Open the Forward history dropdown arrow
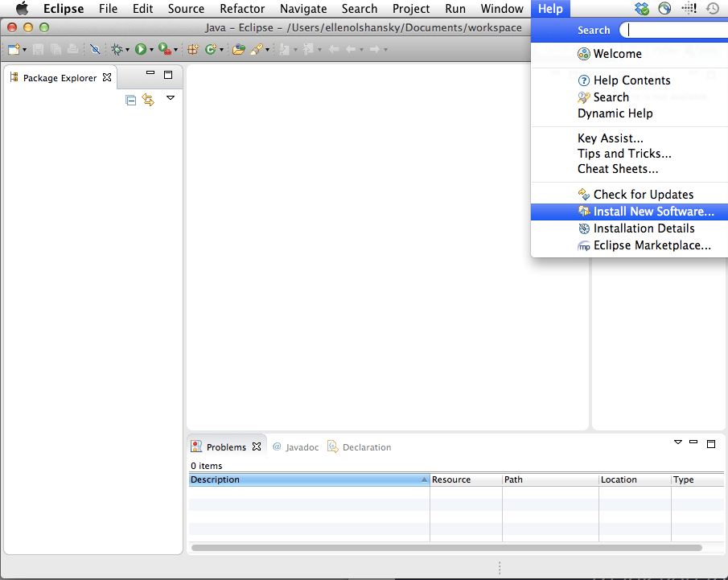Viewport: 728px width, 580px height. 385,50
